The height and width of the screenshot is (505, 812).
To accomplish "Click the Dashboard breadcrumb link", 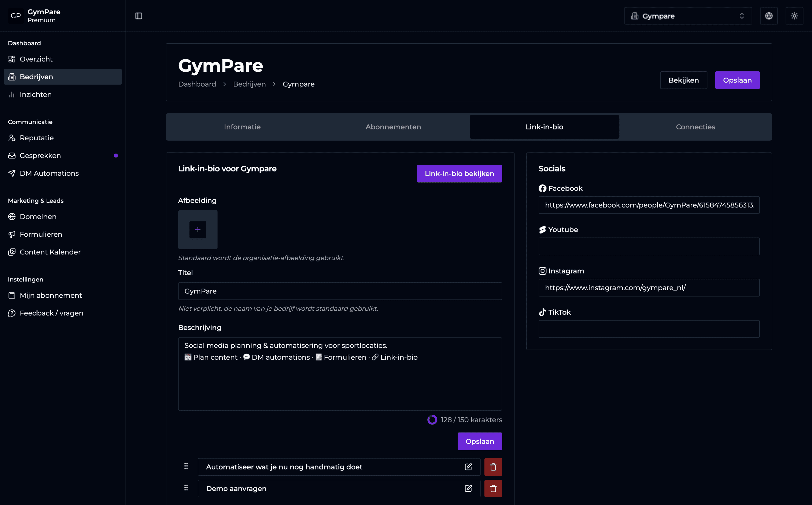I will (197, 84).
